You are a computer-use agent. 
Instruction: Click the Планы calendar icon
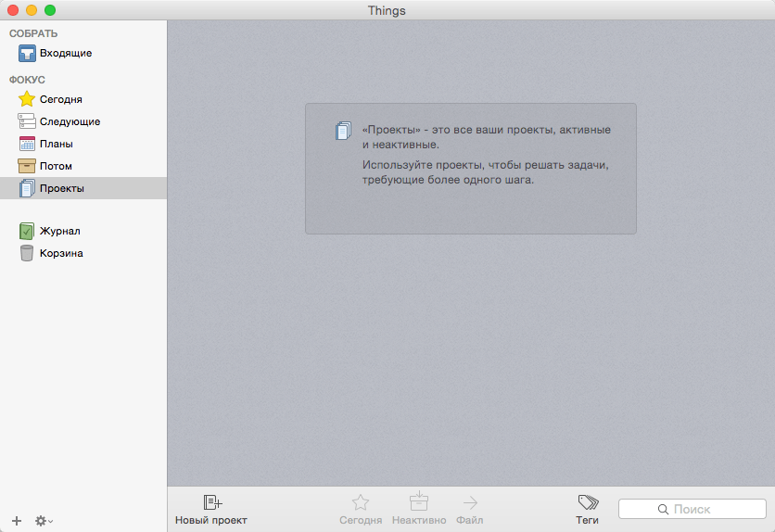(x=27, y=144)
